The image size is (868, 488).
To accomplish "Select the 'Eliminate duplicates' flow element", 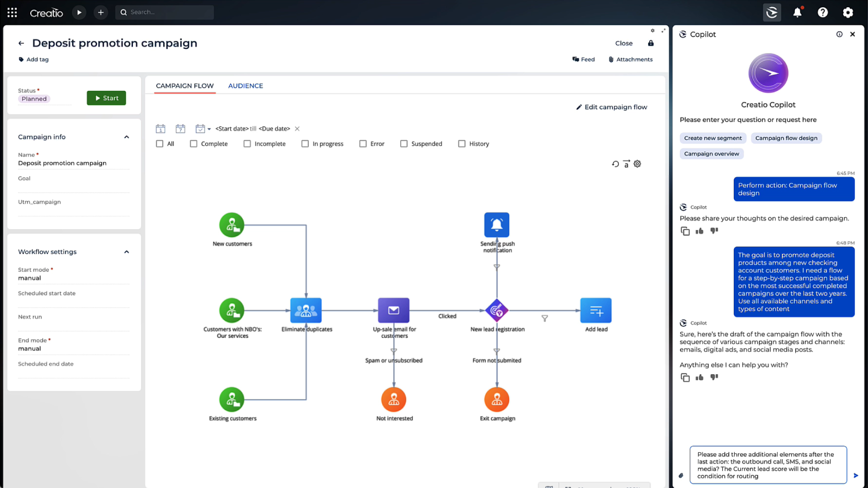I will (x=306, y=310).
